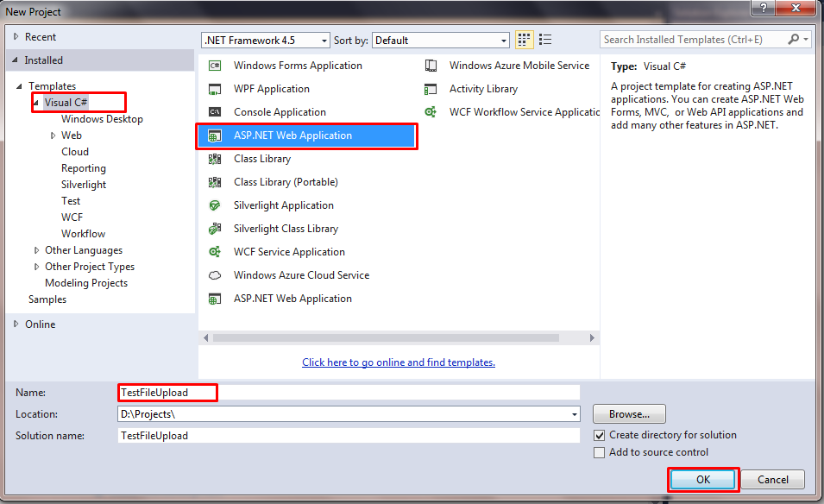The image size is (824, 504).
Task: Select Modeling Projects in tree
Action: 86,283
